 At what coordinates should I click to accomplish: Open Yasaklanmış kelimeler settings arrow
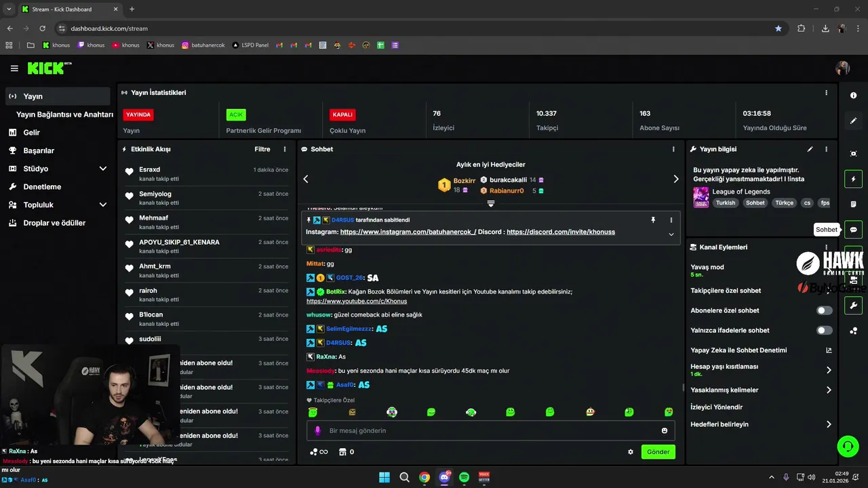click(x=829, y=390)
